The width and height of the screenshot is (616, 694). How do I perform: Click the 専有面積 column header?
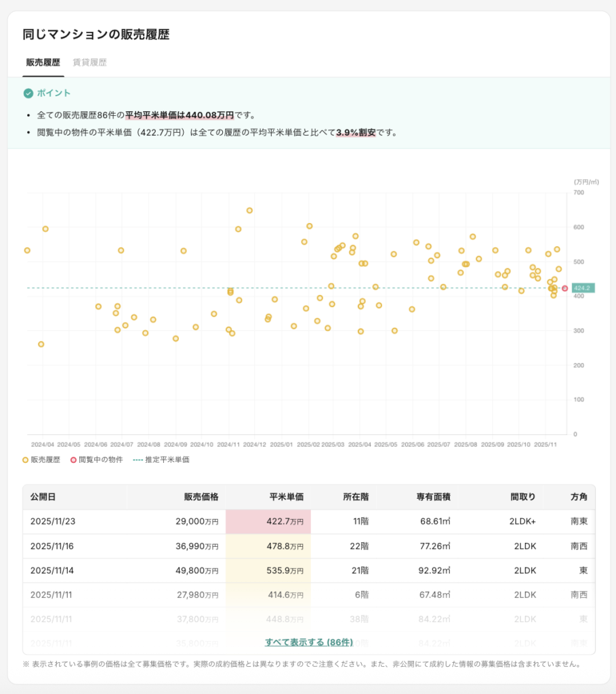433,497
